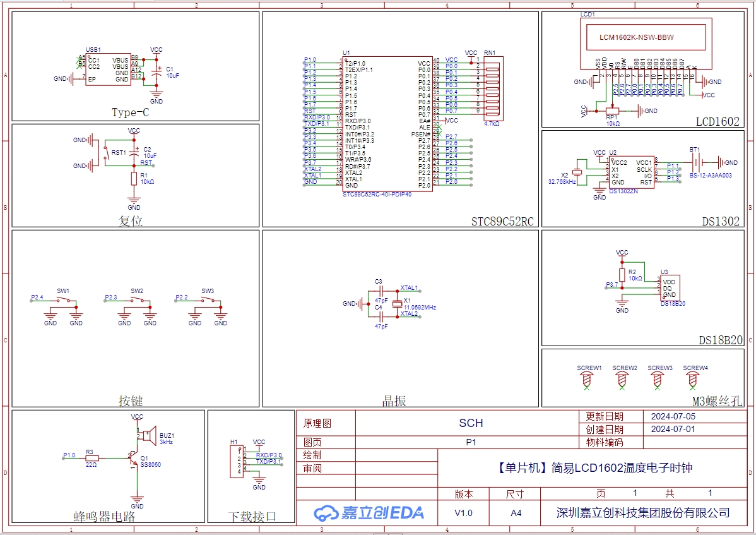
Task: Click the 物料编码 field label
Action: pos(605,442)
